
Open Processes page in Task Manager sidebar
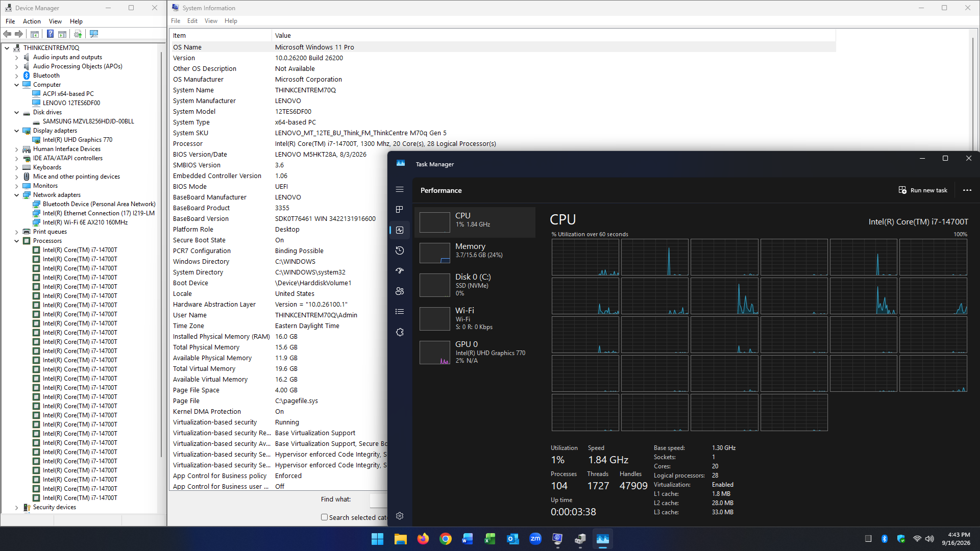point(400,210)
